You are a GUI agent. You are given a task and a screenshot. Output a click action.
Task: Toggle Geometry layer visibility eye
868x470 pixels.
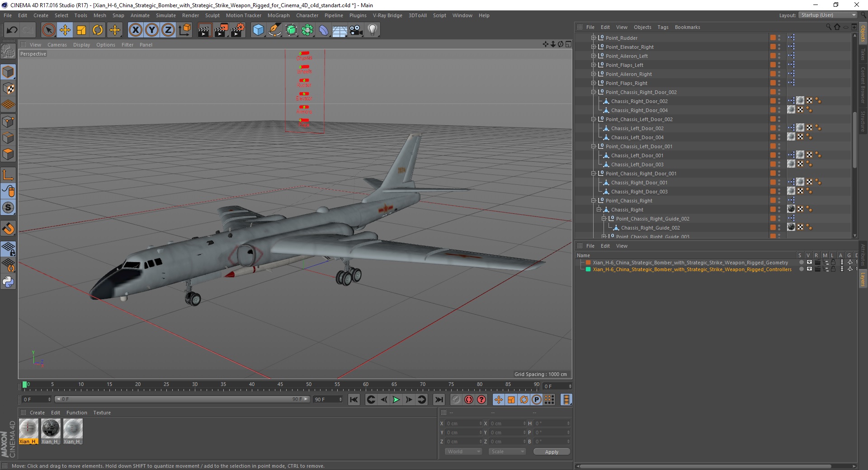[x=809, y=262]
